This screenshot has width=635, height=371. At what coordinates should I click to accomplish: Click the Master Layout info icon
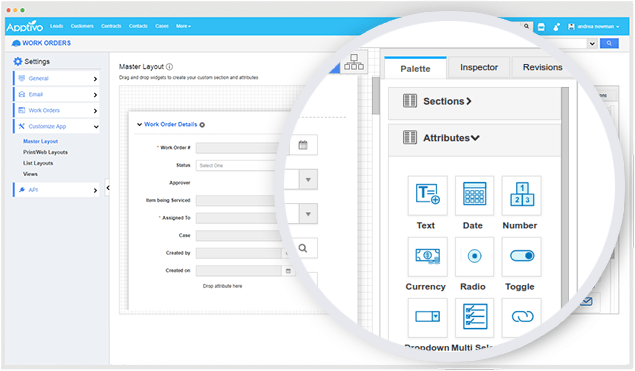click(169, 67)
